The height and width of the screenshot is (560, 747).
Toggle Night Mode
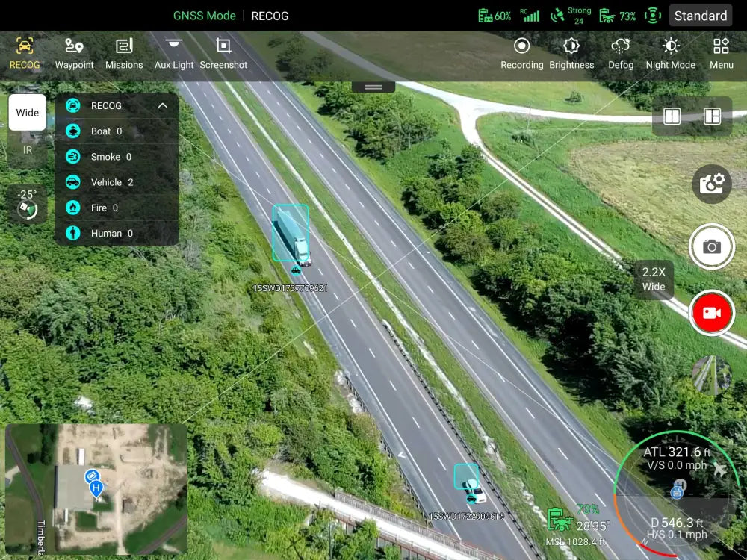pos(670,54)
